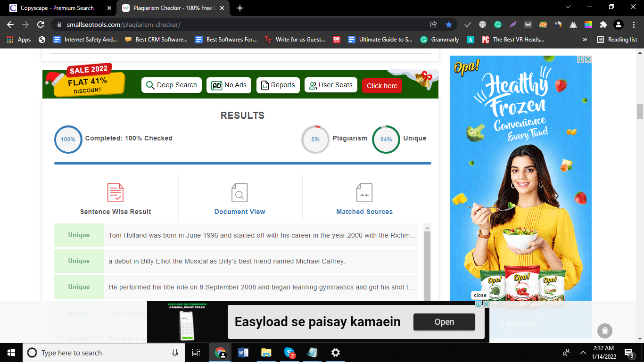The width and height of the screenshot is (644, 362).
Task: Open Sentence Wise Result tab
Action: 116,212
